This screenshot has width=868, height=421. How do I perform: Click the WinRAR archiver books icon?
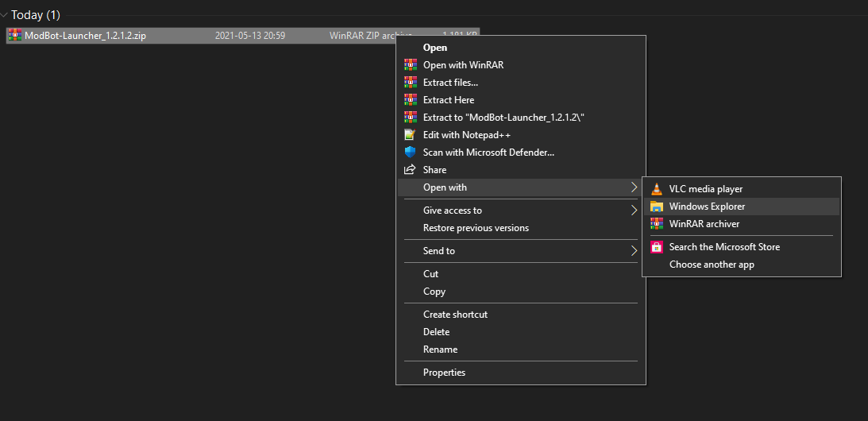point(657,224)
